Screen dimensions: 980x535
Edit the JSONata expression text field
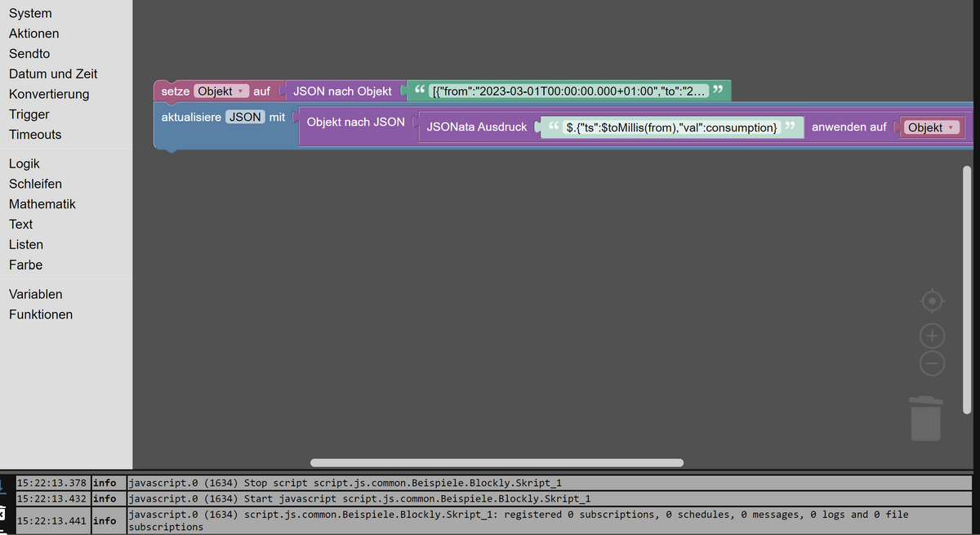pos(671,127)
